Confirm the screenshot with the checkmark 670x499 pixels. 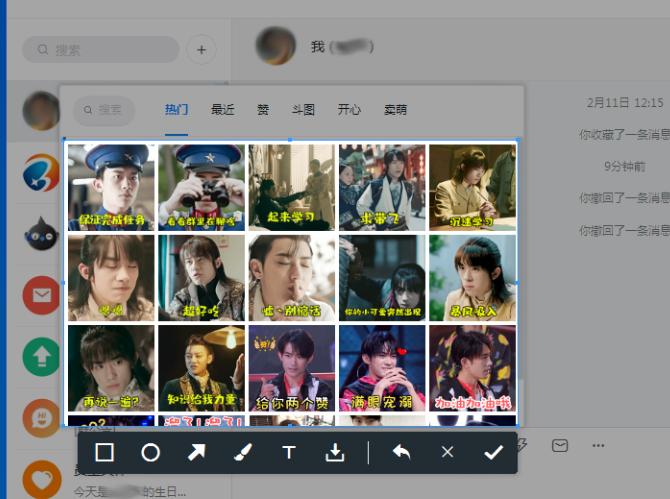(494, 452)
